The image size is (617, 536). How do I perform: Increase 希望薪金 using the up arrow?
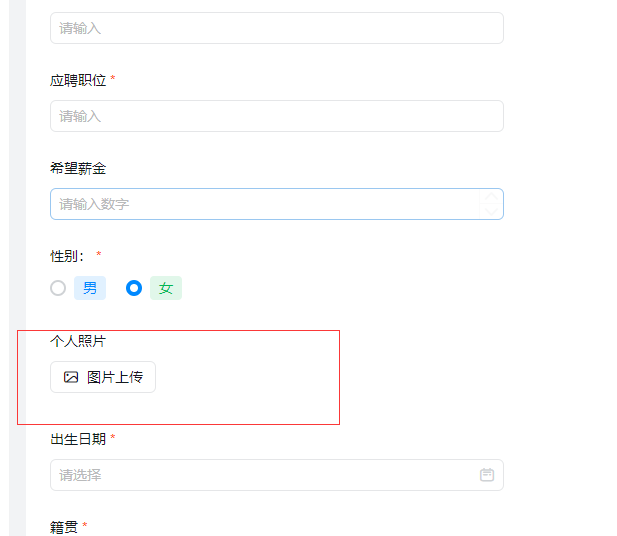pyautogui.click(x=491, y=197)
